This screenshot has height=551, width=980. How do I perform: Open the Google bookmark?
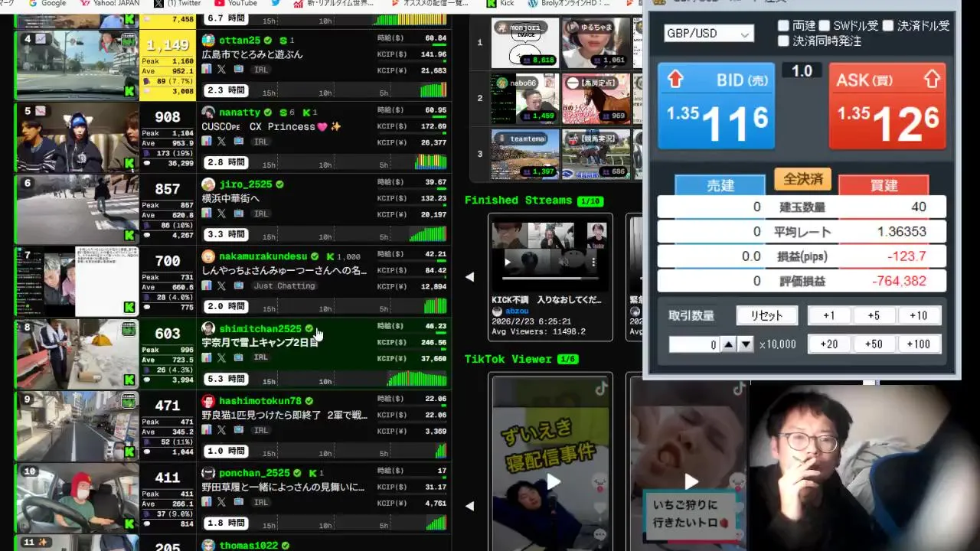tap(46, 3)
